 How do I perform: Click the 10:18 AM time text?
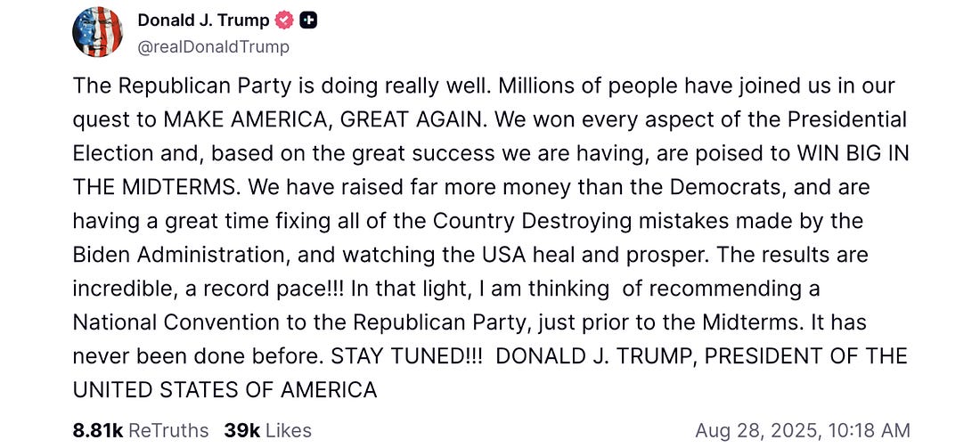(x=866, y=430)
